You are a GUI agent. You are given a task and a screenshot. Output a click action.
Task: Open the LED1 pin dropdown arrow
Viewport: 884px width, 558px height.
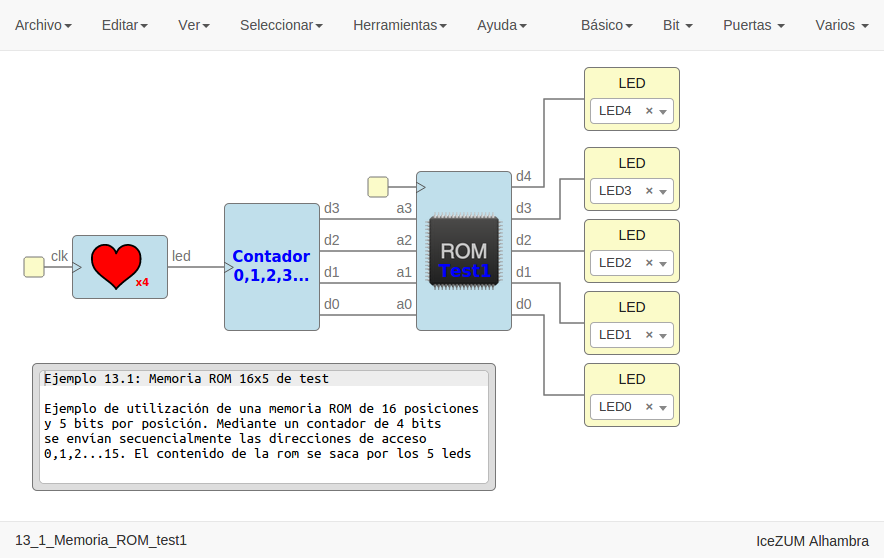click(x=662, y=336)
